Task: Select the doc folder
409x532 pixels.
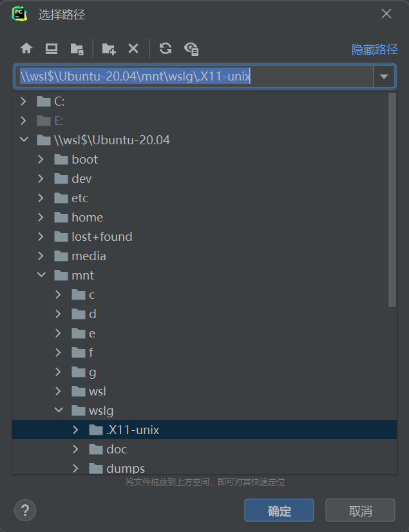Action: [204, 449]
